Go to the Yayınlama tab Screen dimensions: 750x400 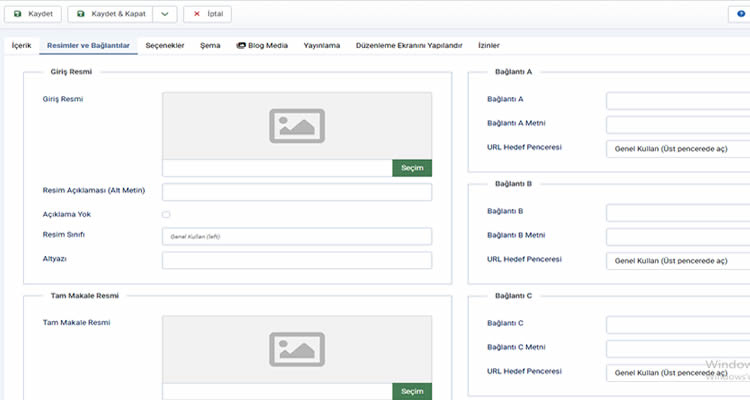point(321,46)
